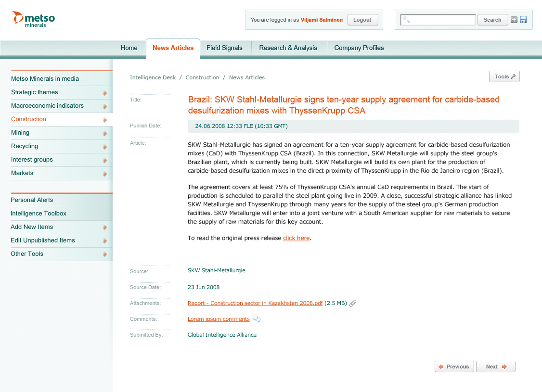
Task: Click Construction in the breadcrumb
Action: point(202,77)
